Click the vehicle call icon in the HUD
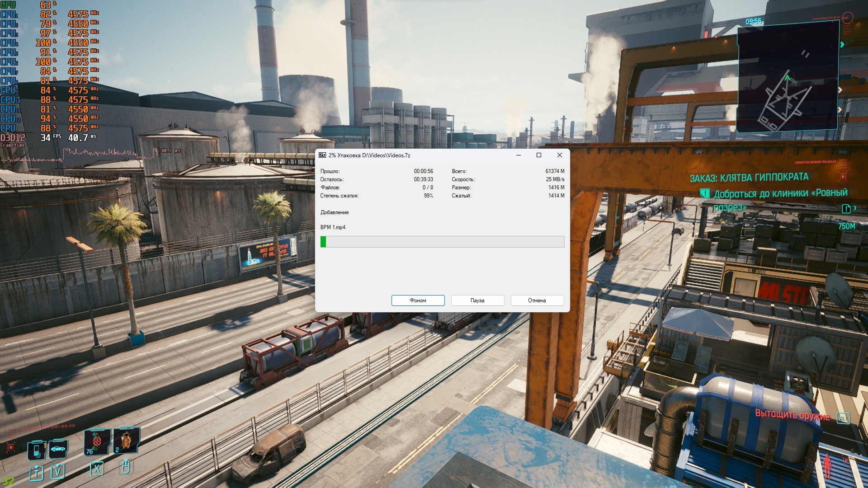Viewport: 868px width, 488px height. (x=58, y=449)
